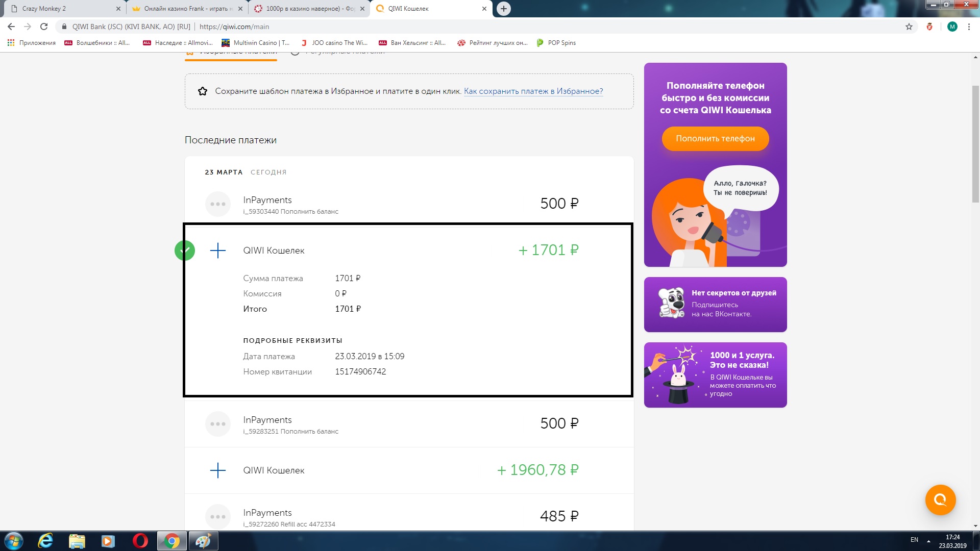
Task: Click the plus icon for the 1960,78 ₽ deposit
Action: tap(218, 470)
